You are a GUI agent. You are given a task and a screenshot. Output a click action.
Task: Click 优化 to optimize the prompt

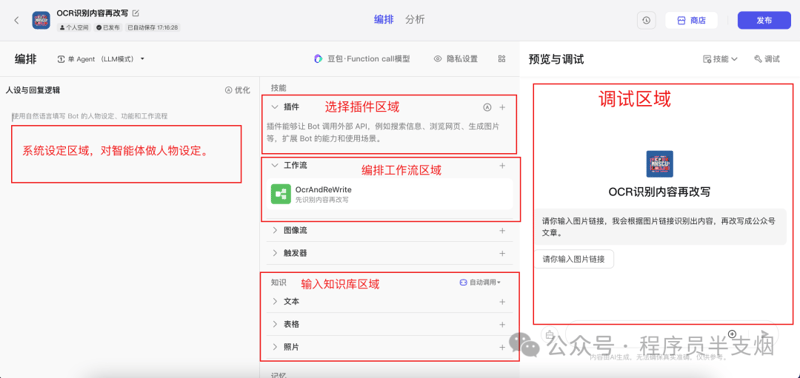point(238,90)
